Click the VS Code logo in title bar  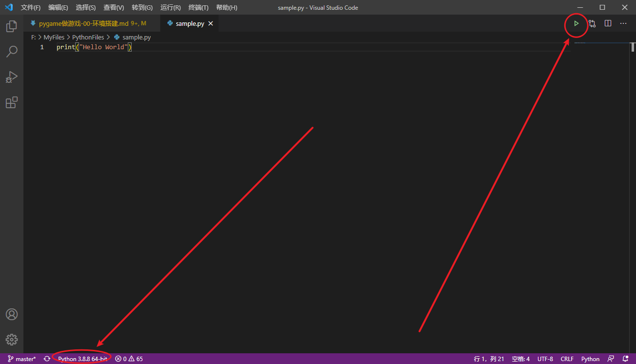(9, 7)
